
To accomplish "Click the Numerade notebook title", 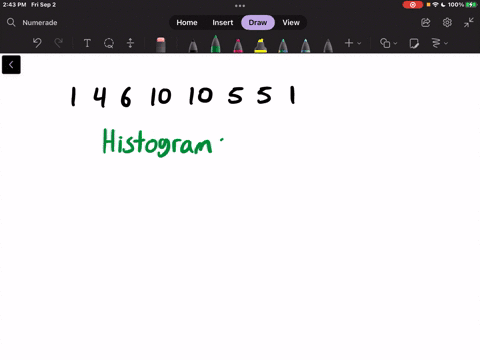I will [x=40, y=23].
